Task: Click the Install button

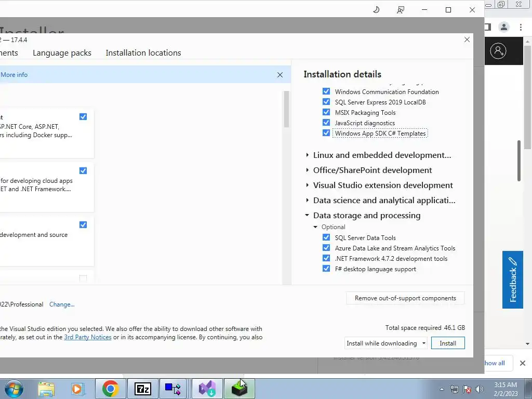Action: tap(448, 343)
